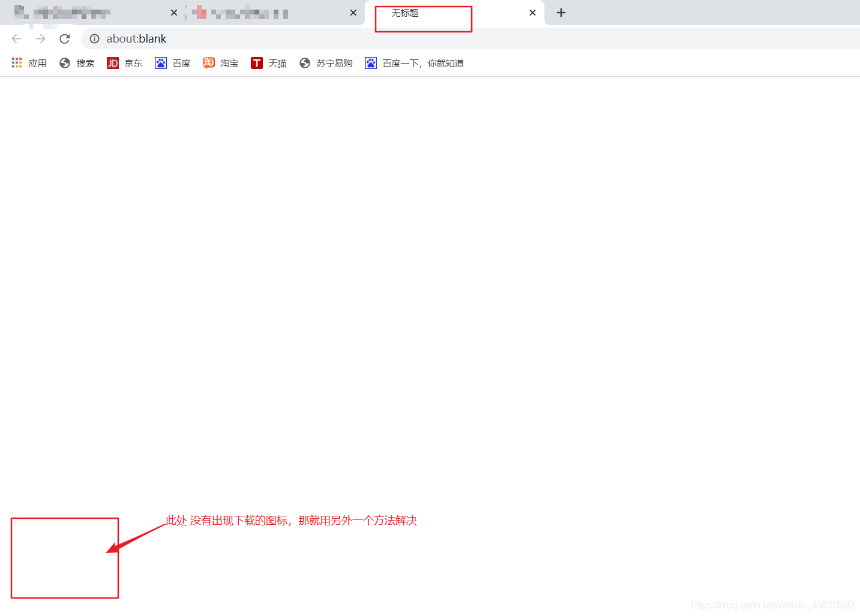Close the 无标题 tab
The width and height of the screenshot is (860, 616).
point(532,13)
